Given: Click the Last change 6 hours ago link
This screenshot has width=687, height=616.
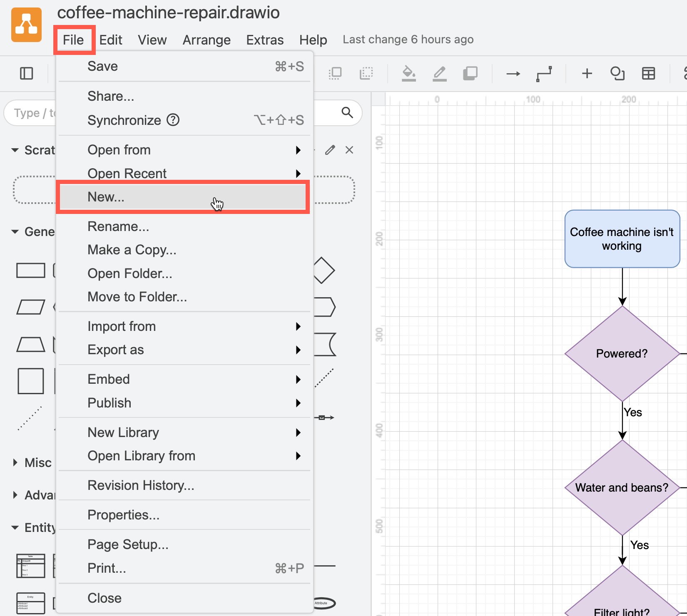Looking at the screenshot, I should pos(408,40).
